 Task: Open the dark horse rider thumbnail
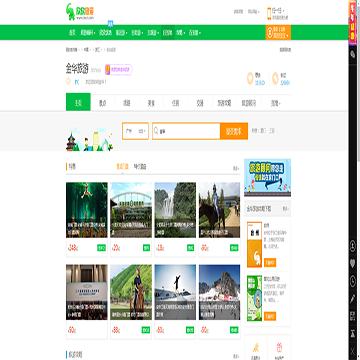pos(219,210)
